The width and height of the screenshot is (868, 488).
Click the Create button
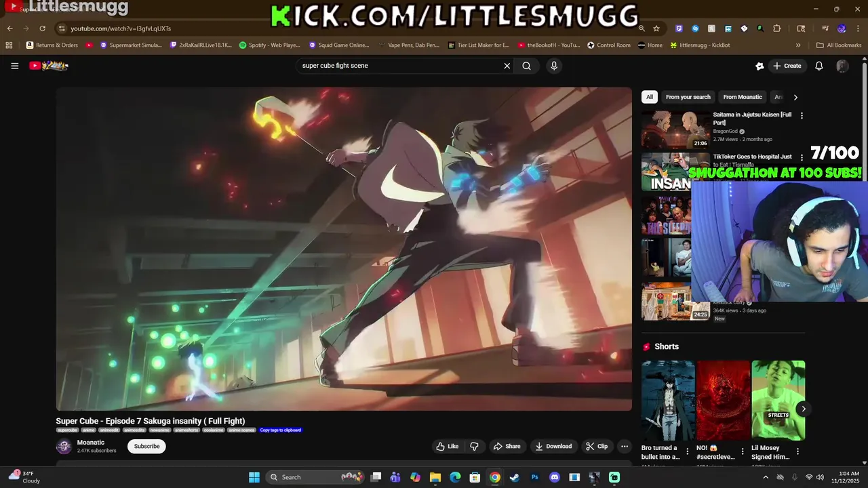point(787,66)
